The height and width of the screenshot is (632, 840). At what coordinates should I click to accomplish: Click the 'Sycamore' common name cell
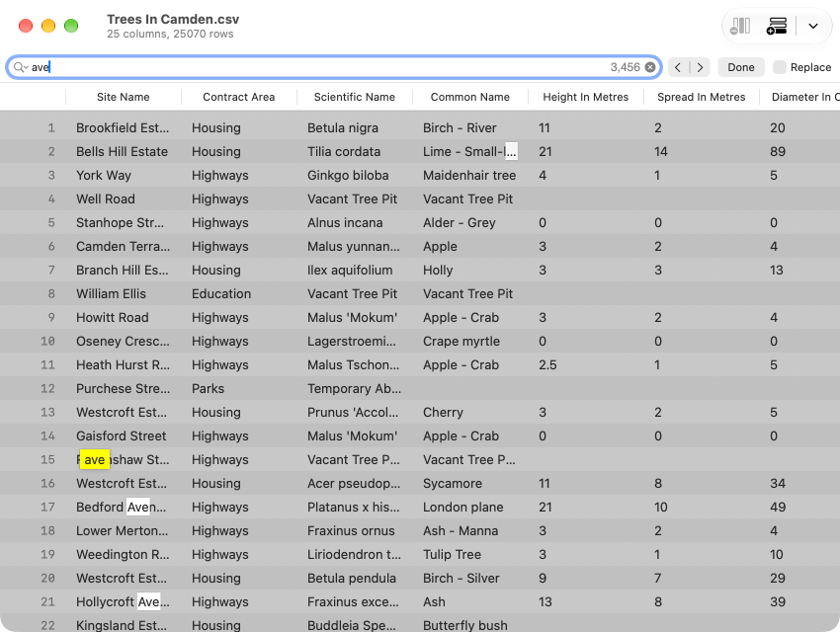point(453,483)
